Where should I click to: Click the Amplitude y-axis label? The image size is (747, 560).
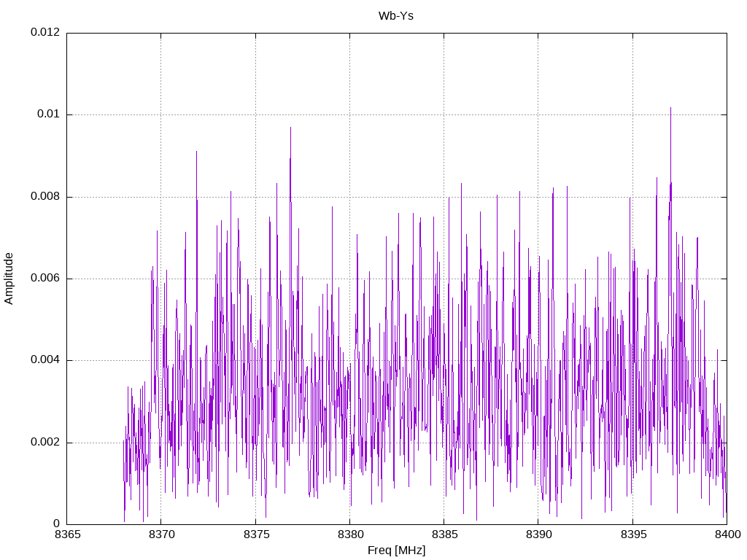tap(9, 279)
